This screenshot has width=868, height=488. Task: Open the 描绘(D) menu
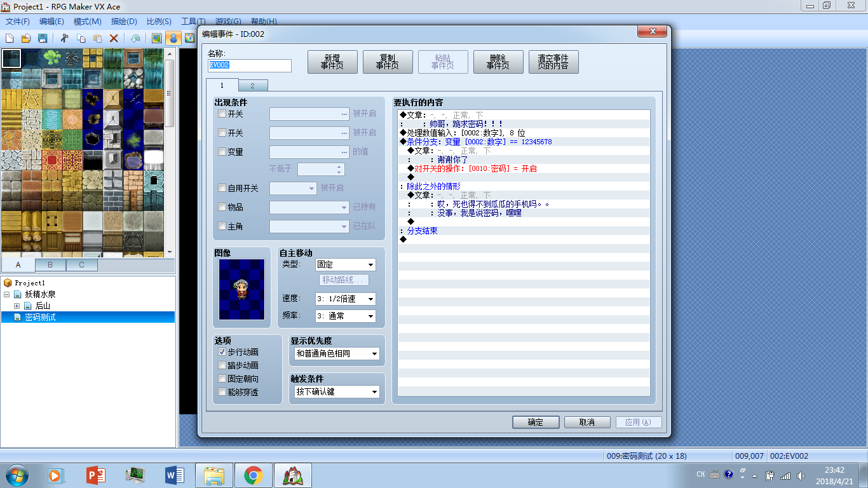124,21
